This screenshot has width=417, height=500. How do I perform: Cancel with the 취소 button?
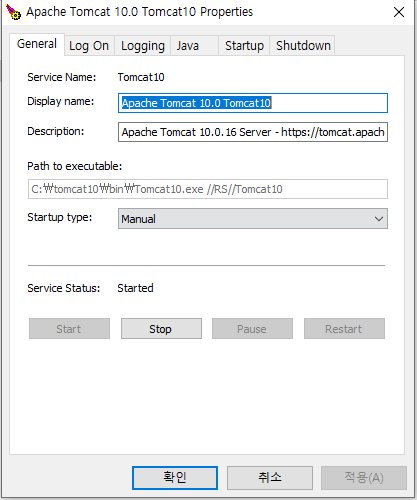pyautogui.click(x=270, y=478)
